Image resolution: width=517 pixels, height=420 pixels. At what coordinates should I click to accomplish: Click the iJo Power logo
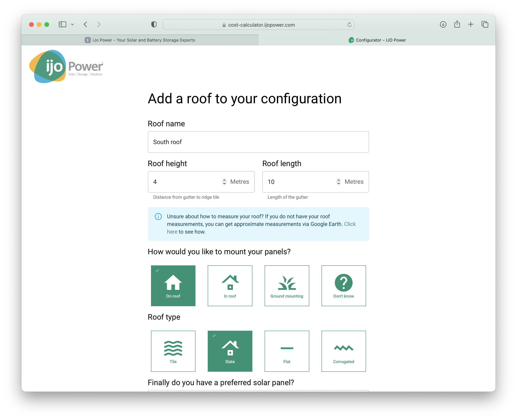pos(66,66)
